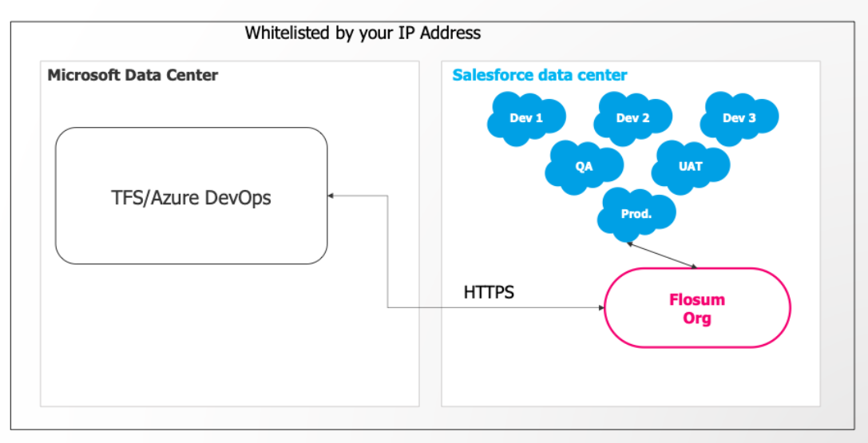Click the Dev 1 cloud icon

point(526,118)
